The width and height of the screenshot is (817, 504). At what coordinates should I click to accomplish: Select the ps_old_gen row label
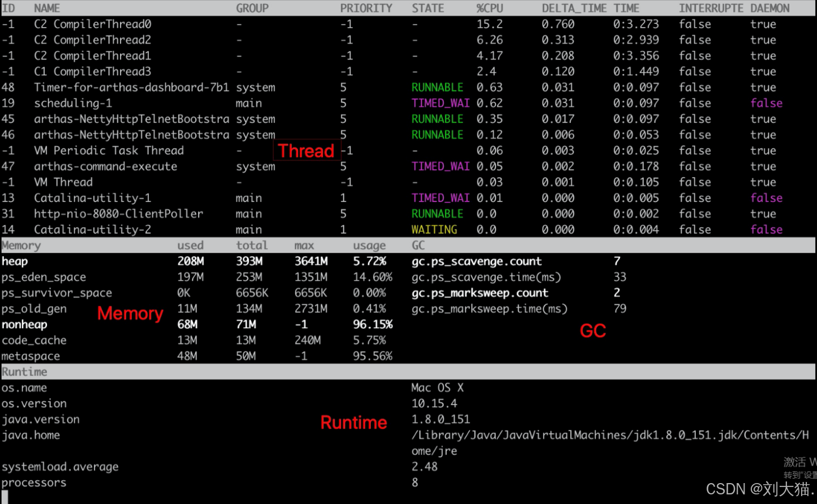coord(34,309)
